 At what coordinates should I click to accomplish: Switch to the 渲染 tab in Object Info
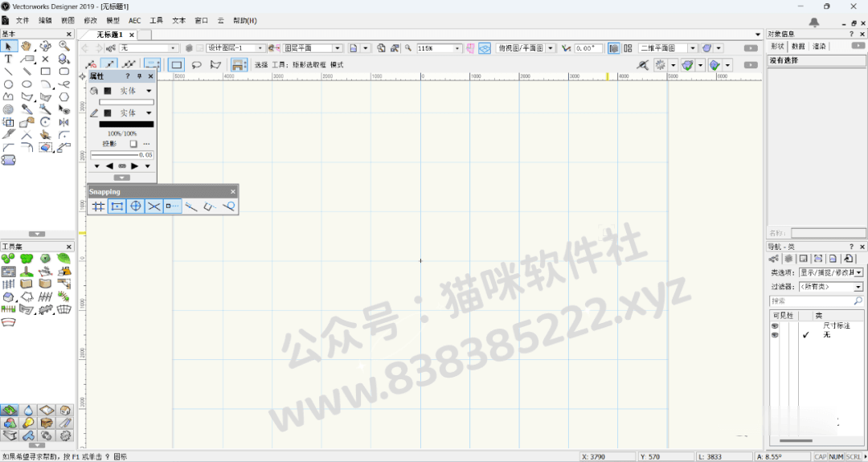819,47
